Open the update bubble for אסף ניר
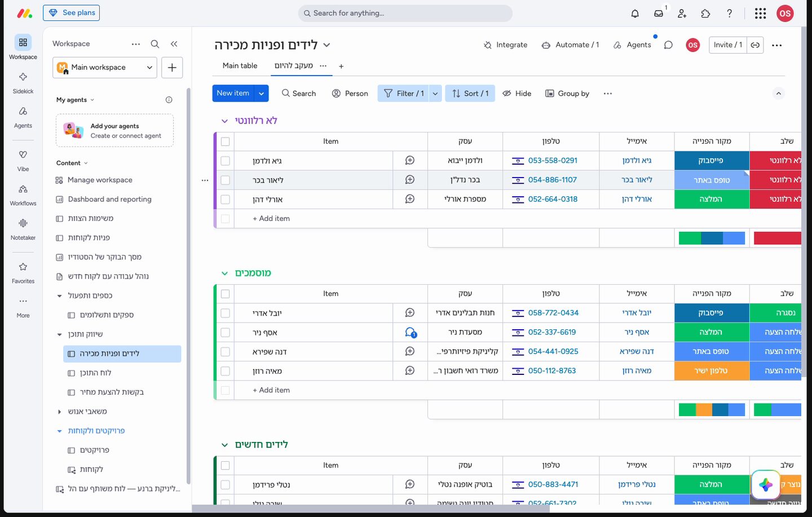The height and width of the screenshot is (517, 812). coord(411,333)
